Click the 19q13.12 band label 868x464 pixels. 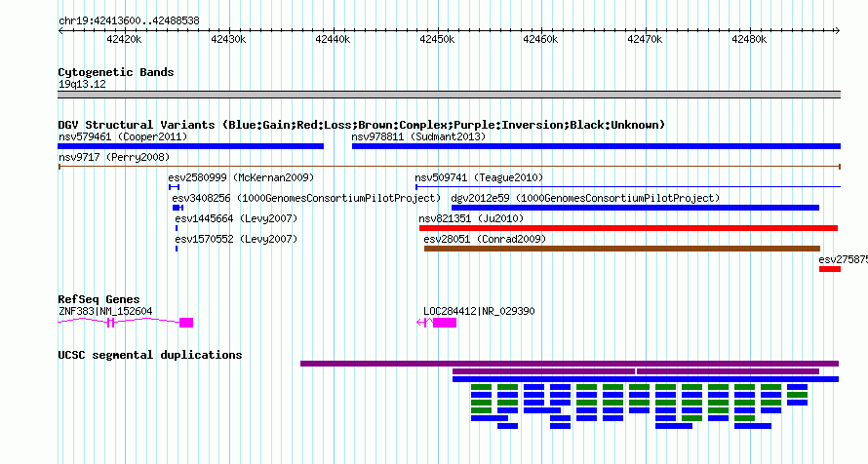coord(82,84)
